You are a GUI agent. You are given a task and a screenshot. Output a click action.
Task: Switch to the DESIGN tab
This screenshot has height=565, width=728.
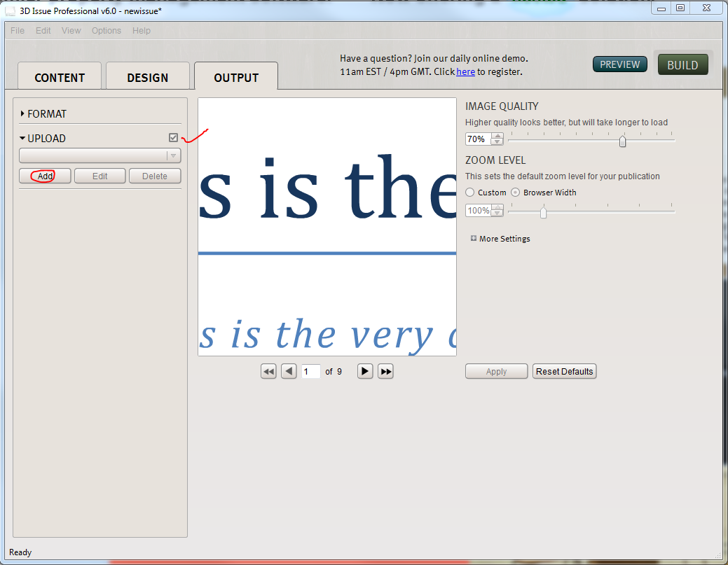click(148, 78)
